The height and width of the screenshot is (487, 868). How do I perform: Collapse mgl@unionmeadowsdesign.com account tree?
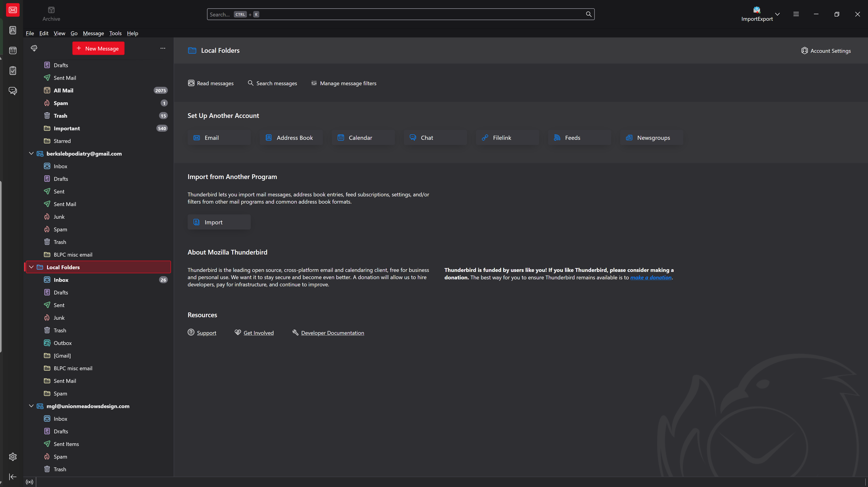(x=31, y=406)
